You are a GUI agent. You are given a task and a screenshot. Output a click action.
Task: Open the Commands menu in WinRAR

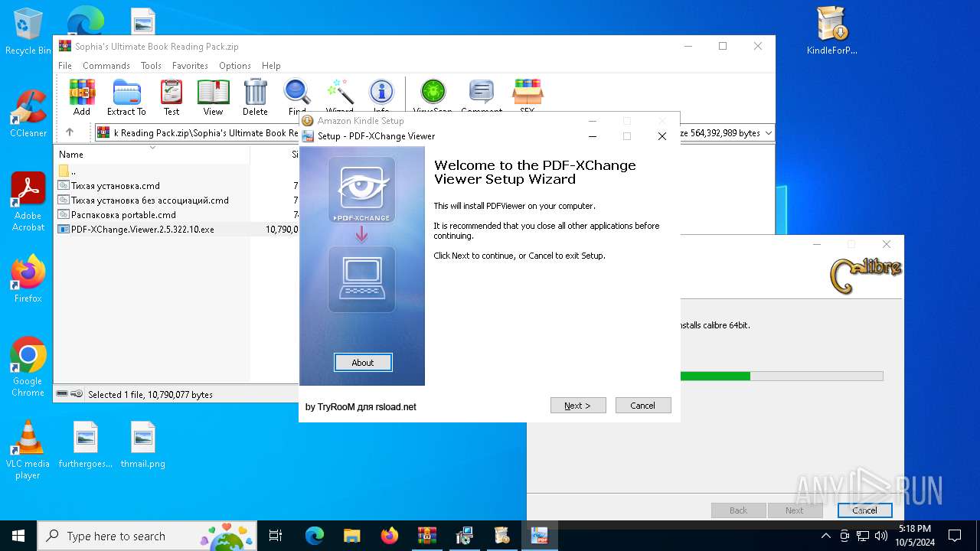(x=106, y=66)
